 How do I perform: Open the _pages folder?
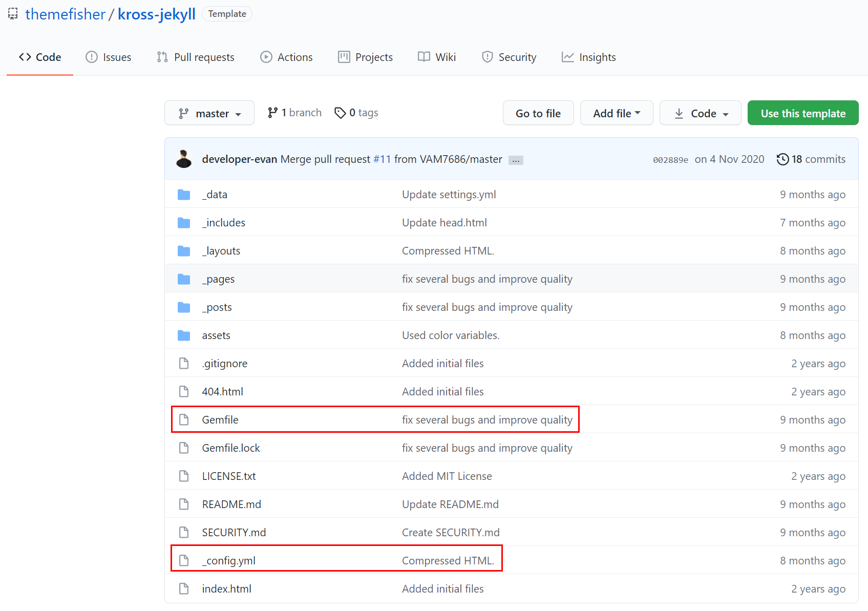[x=219, y=279]
